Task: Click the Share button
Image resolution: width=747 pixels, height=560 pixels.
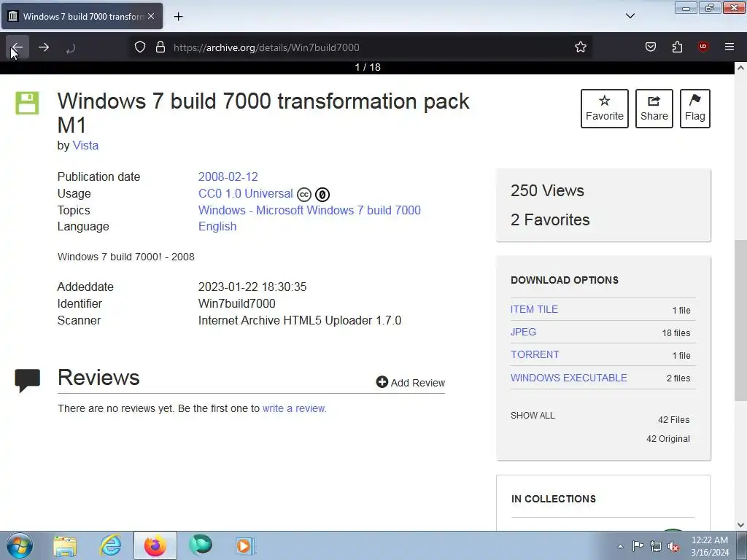Action: pos(654,109)
